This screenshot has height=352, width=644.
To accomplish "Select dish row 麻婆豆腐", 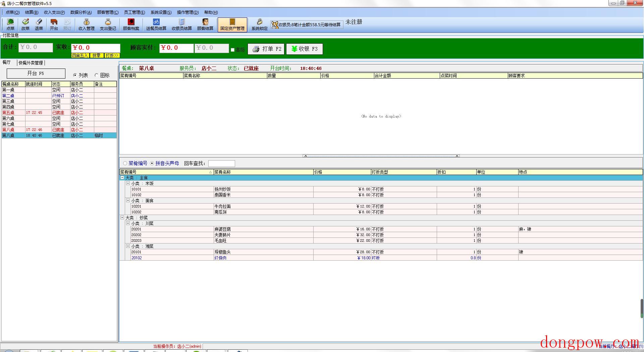I will coord(387,229).
